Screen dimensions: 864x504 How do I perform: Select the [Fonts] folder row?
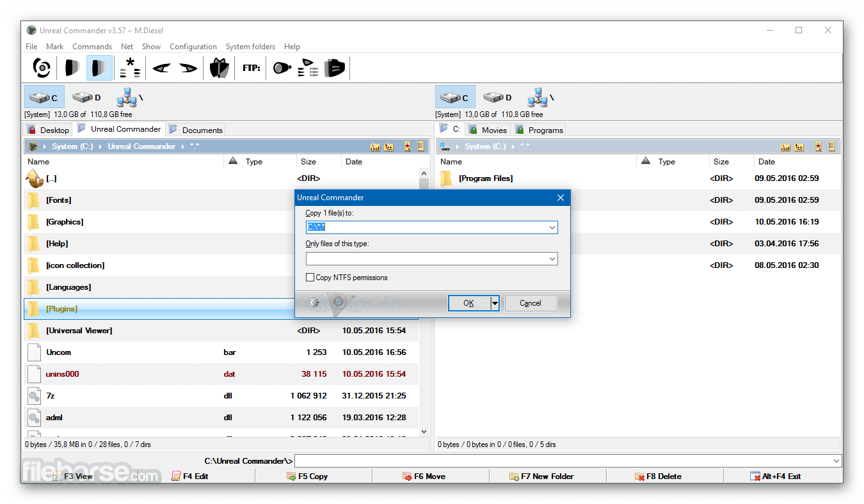pos(221,200)
